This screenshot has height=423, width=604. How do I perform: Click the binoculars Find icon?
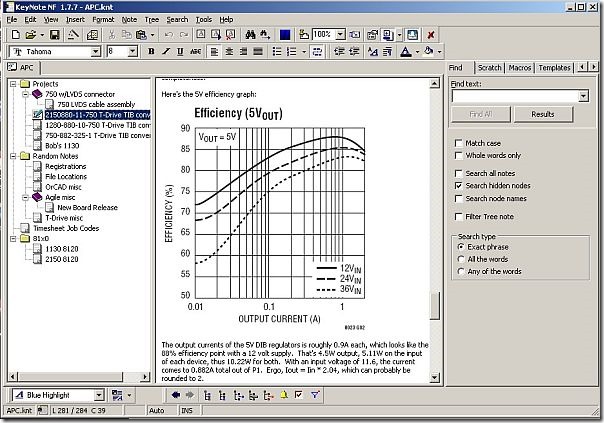click(252, 34)
